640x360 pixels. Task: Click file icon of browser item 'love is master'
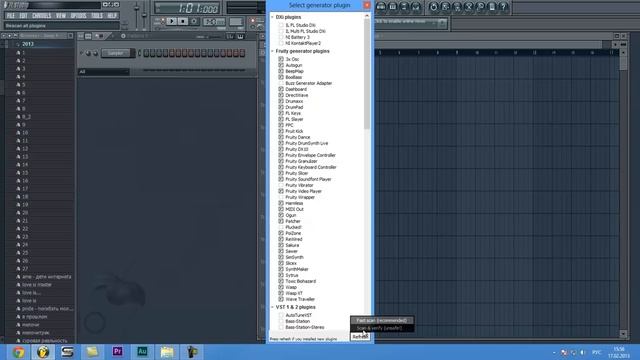coord(18,284)
